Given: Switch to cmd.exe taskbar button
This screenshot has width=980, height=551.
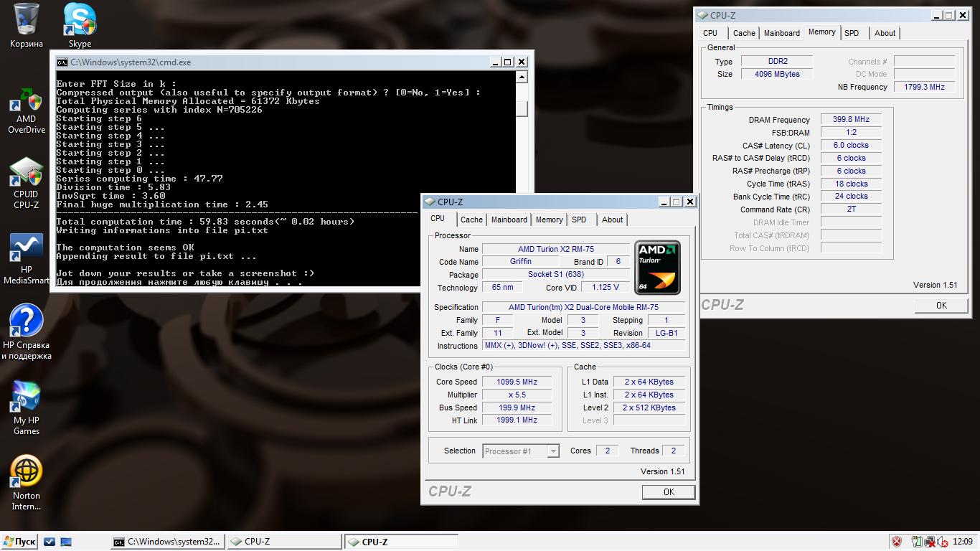Looking at the screenshot, I should click(168, 542).
